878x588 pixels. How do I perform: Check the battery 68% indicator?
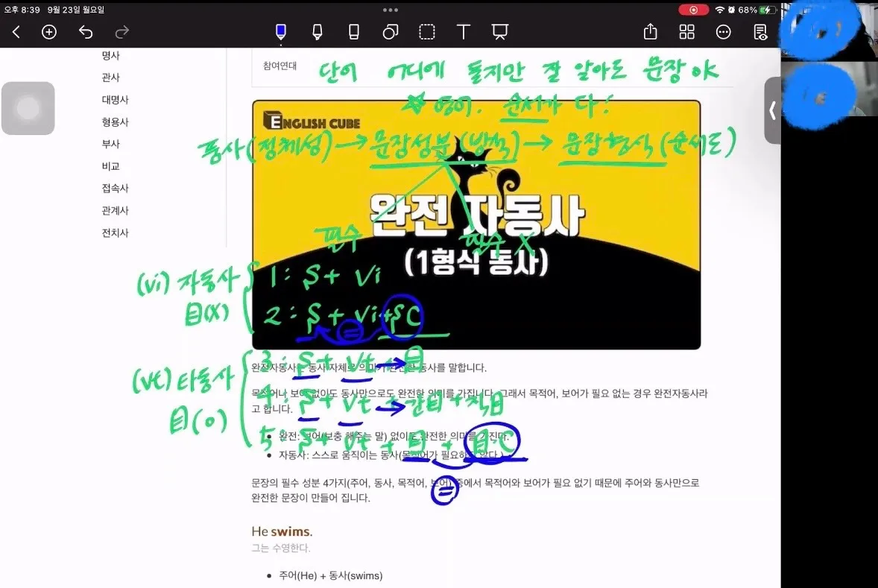pyautogui.click(x=757, y=10)
